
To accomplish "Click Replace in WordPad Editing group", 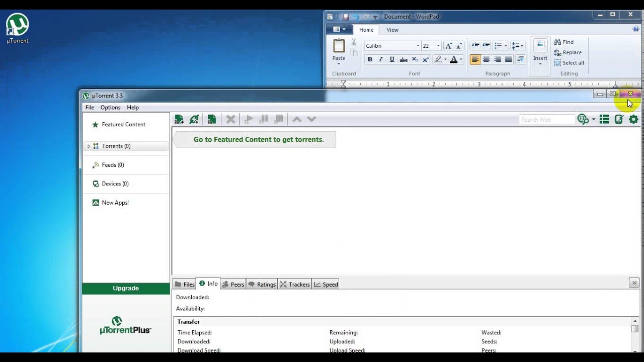I will point(568,52).
